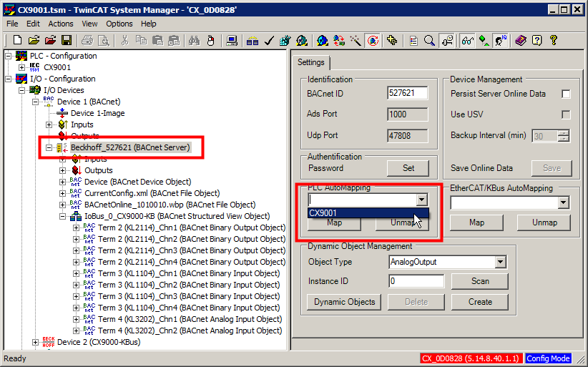The width and height of the screenshot is (588, 367).
Task: Click the Scan Sub Devices wand icon
Action: (356, 40)
